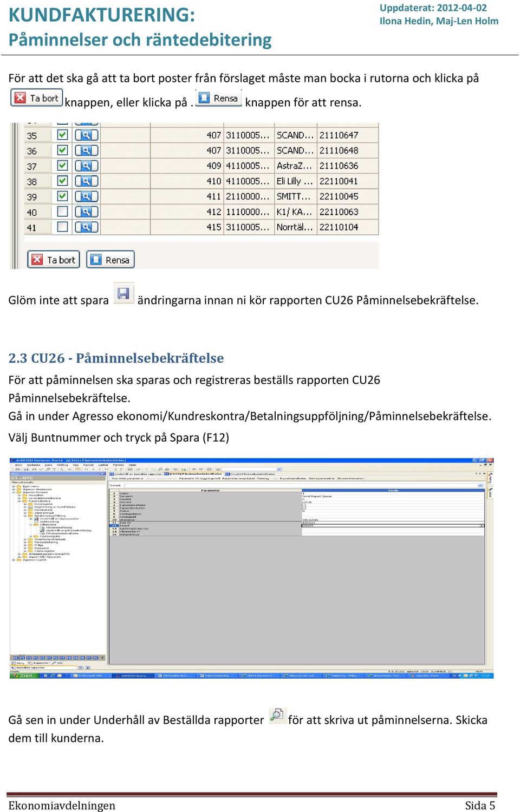This screenshot has height=812, width=520.
Task: Click the Ta bort button below the table
Action: (54, 260)
